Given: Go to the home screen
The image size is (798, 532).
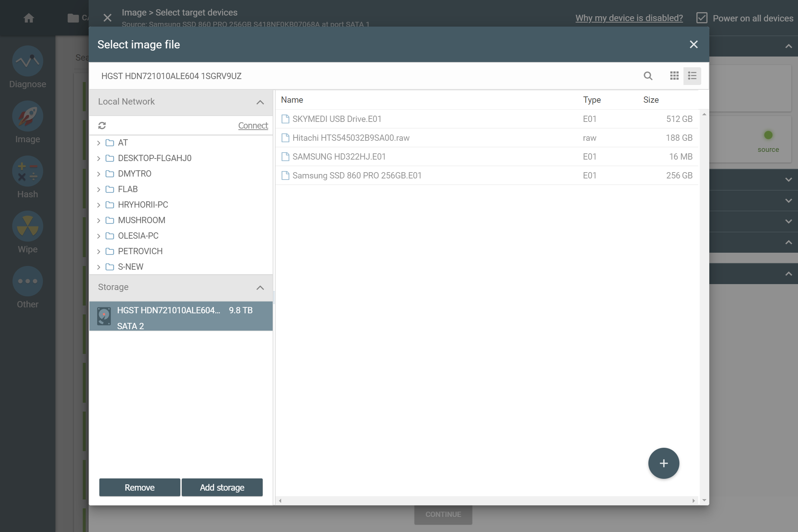Looking at the screenshot, I should click(29, 18).
